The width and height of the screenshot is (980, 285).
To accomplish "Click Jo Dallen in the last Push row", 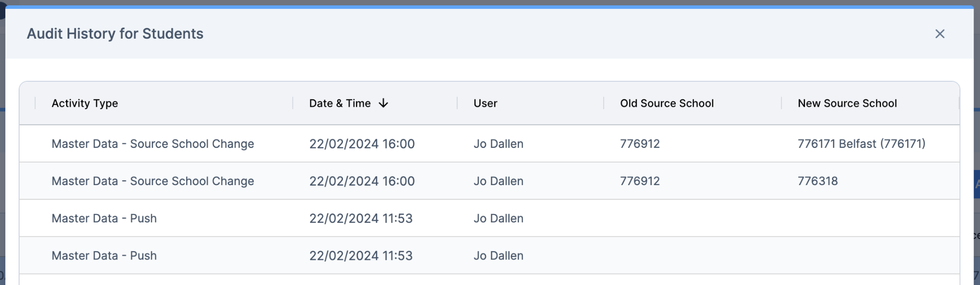I will coord(498,255).
